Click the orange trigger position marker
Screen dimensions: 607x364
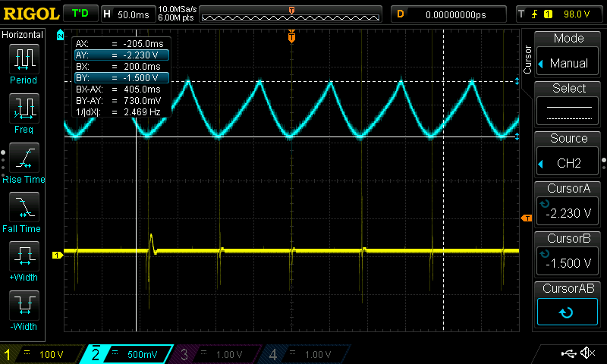pyautogui.click(x=291, y=37)
